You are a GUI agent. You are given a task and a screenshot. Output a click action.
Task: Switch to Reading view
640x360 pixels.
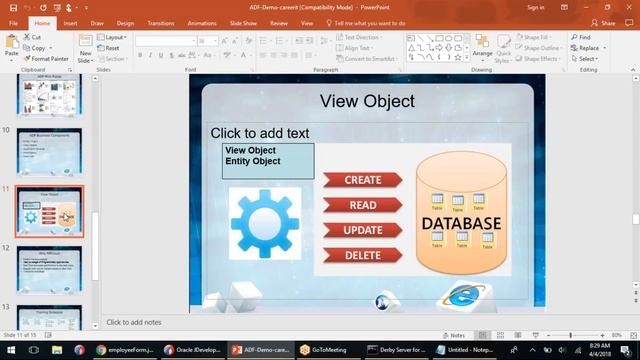pyautogui.click(x=518, y=335)
